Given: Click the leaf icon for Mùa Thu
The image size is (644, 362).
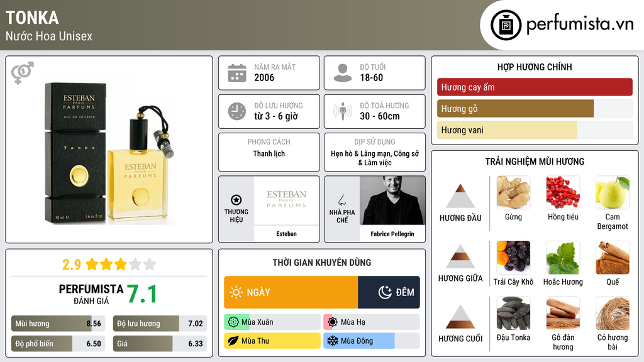Looking at the screenshot, I should 233,341.
